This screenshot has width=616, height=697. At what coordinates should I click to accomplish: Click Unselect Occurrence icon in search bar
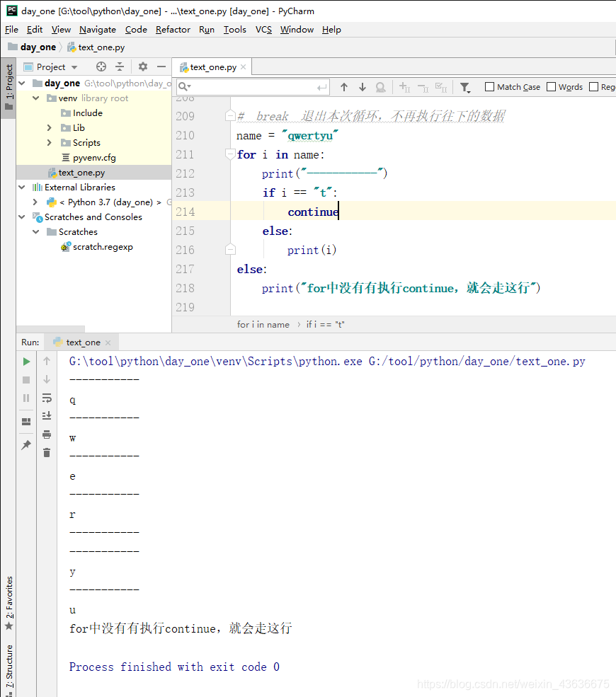point(423,87)
